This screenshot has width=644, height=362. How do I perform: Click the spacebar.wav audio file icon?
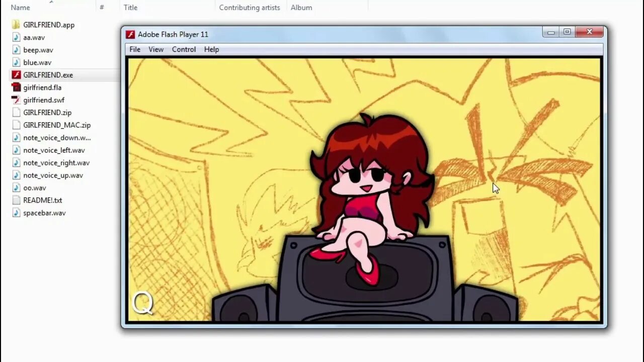16,213
